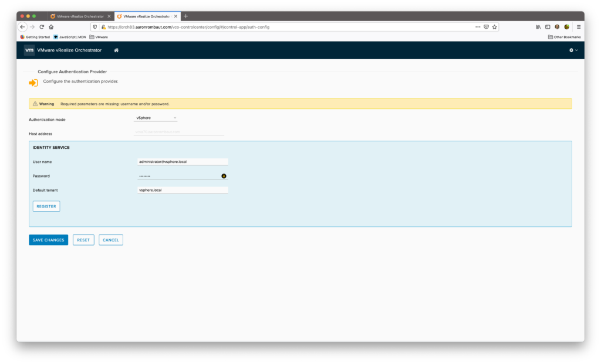Switch to the first vRealize Orchestrator tab

pyautogui.click(x=79, y=16)
